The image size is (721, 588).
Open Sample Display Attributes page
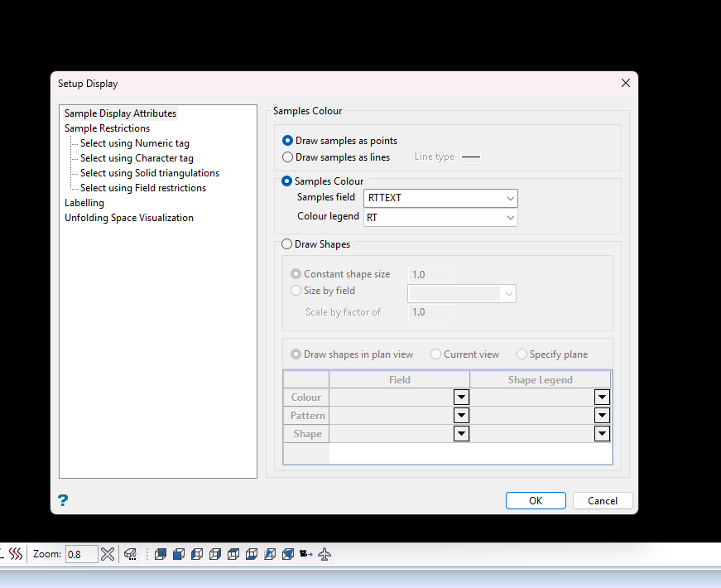(121, 113)
